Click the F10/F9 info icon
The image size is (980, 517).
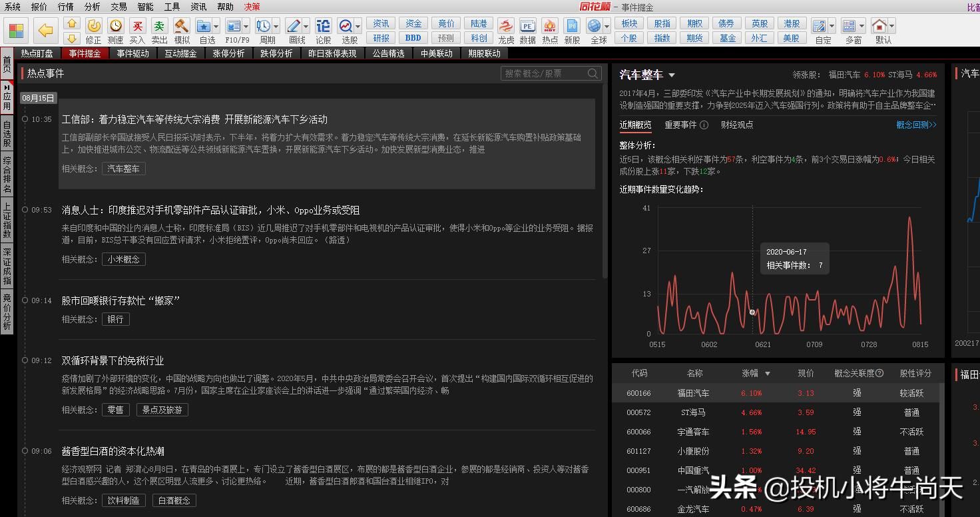(x=234, y=26)
